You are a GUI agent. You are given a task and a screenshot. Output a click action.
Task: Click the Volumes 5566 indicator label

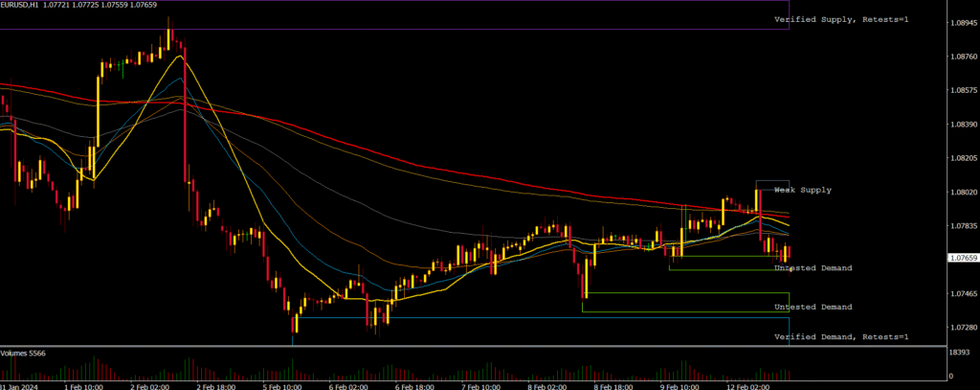23,354
